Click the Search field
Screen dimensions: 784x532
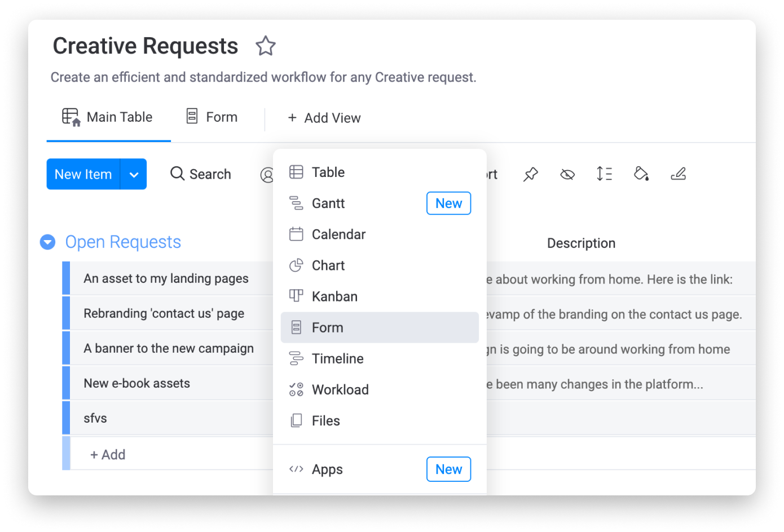(201, 174)
